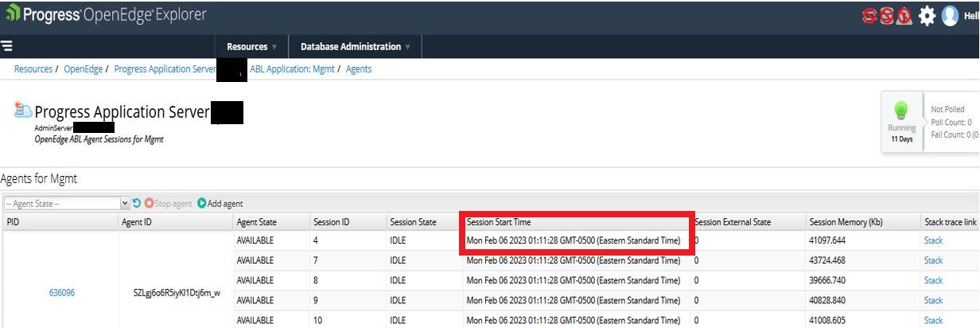The height and width of the screenshot is (328, 980).
Task: Click the Agent State column header
Action: tap(270, 222)
